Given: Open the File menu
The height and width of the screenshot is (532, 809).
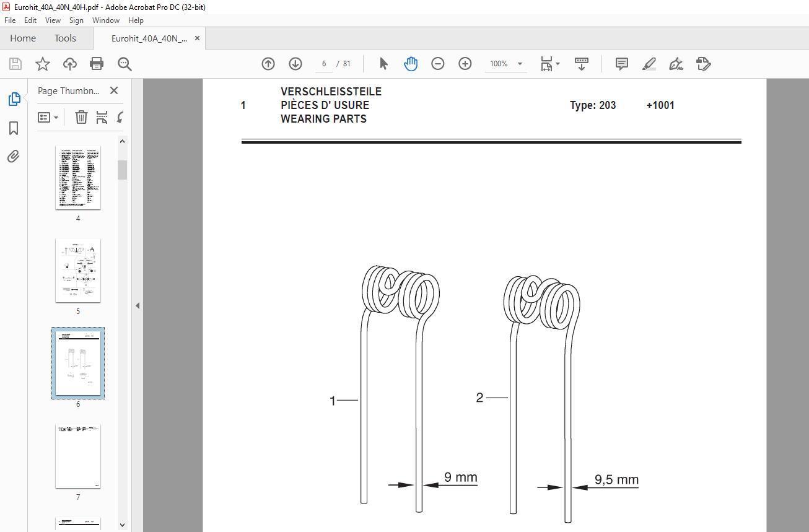Looking at the screenshot, I should click(x=10, y=20).
